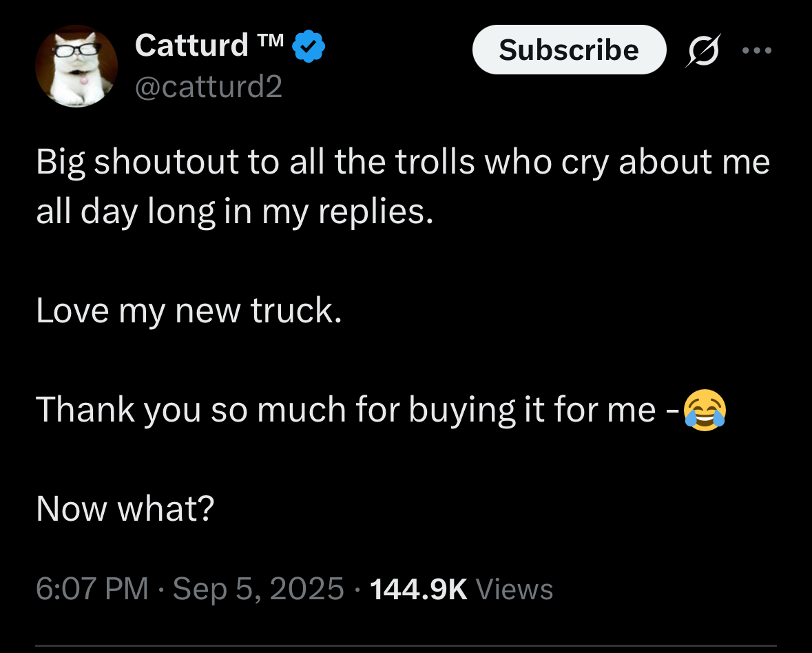Click the Catturd display name

click(x=191, y=46)
